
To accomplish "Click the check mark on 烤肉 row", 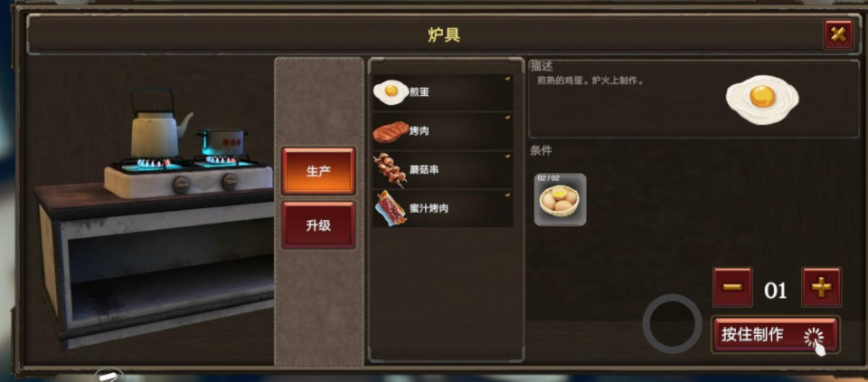I will coord(507,118).
